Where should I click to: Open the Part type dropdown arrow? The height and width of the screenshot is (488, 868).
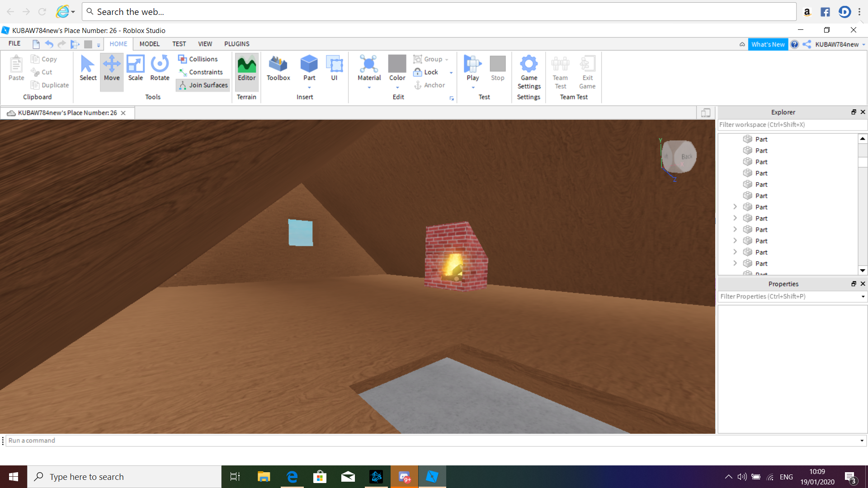coord(309,88)
